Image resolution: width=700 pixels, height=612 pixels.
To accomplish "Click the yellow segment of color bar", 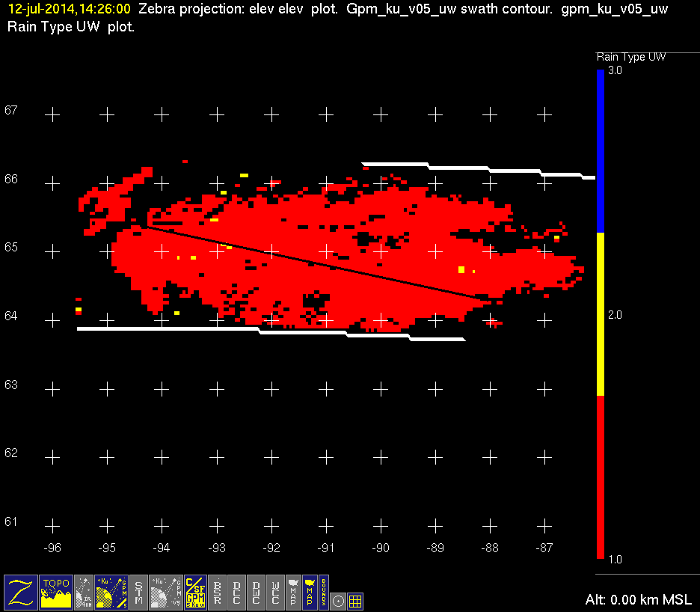I will point(600,314).
